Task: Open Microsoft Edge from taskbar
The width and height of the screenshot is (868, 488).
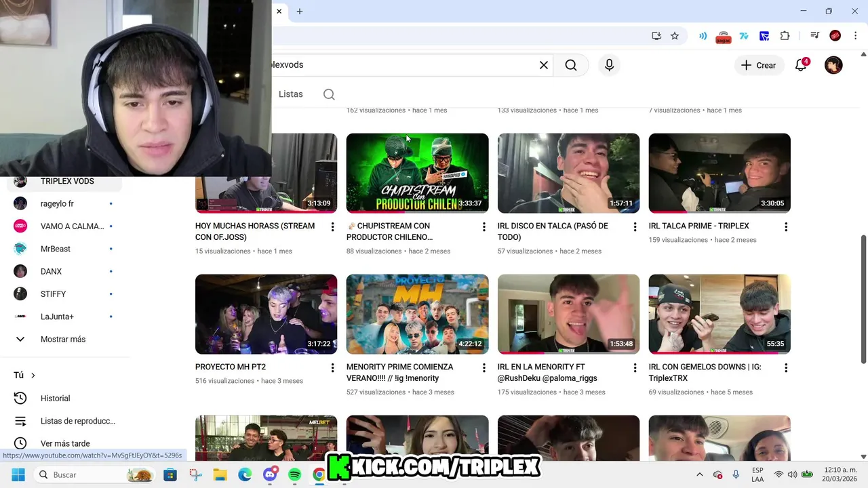Action: pyautogui.click(x=245, y=474)
